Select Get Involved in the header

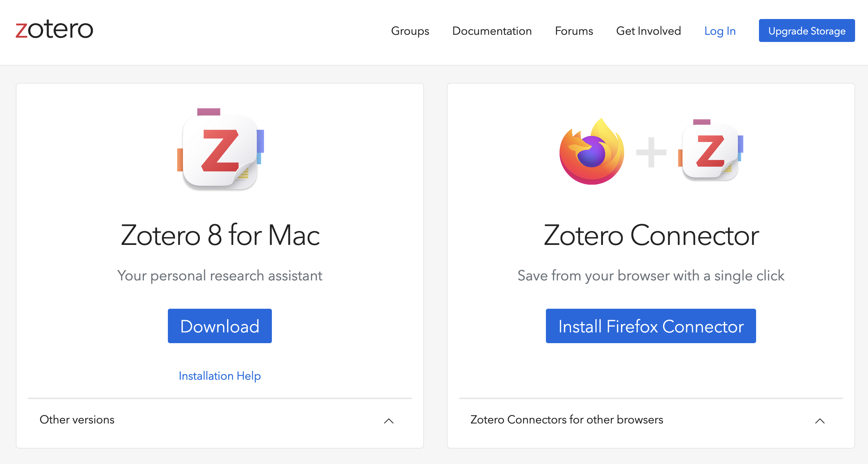648,31
